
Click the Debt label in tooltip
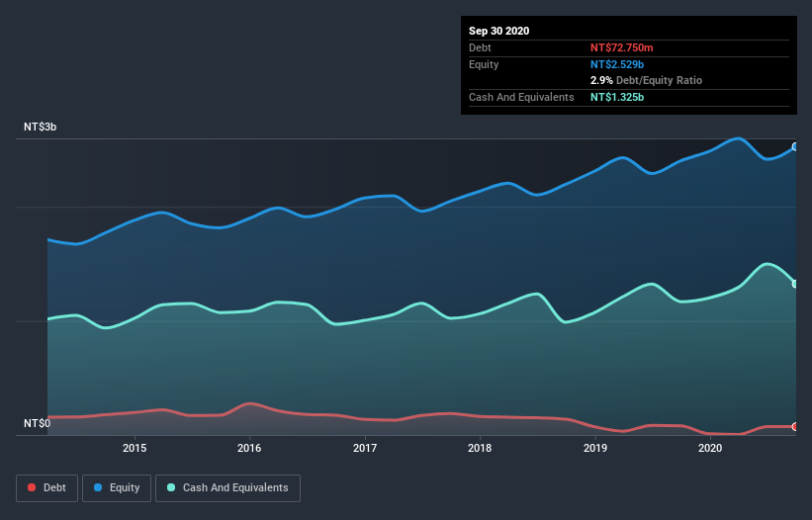[x=480, y=47]
